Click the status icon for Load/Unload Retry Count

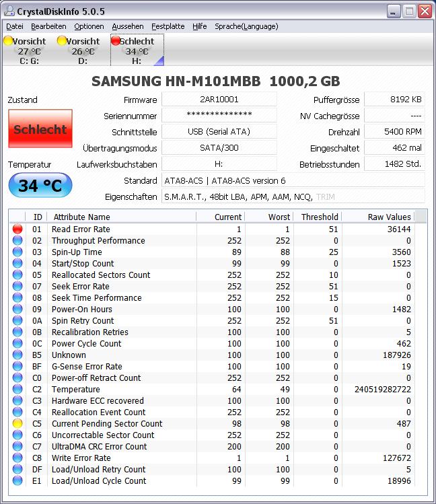17,469
